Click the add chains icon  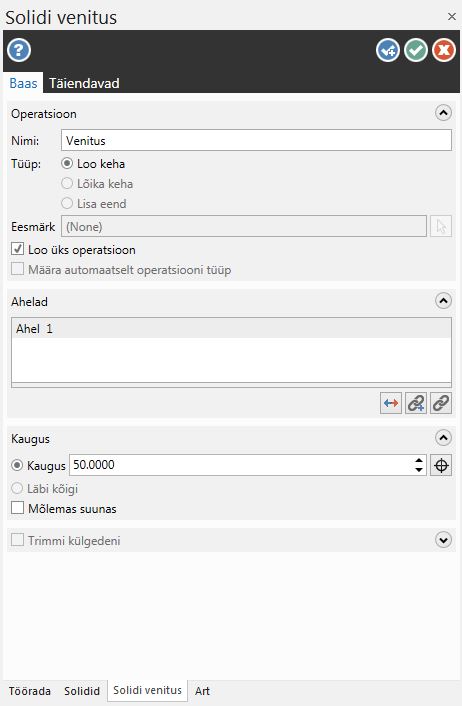416,403
